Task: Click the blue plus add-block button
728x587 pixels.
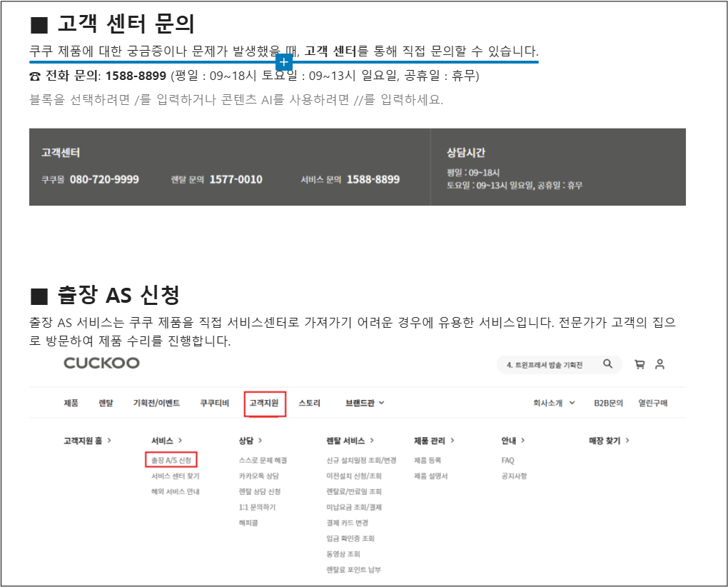Action: pos(283,62)
